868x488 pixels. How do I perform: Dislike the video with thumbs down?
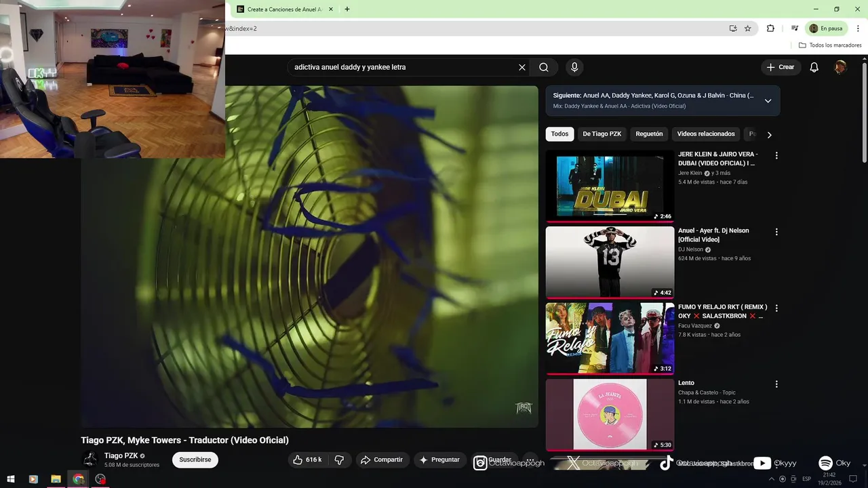pyautogui.click(x=340, y=460)
